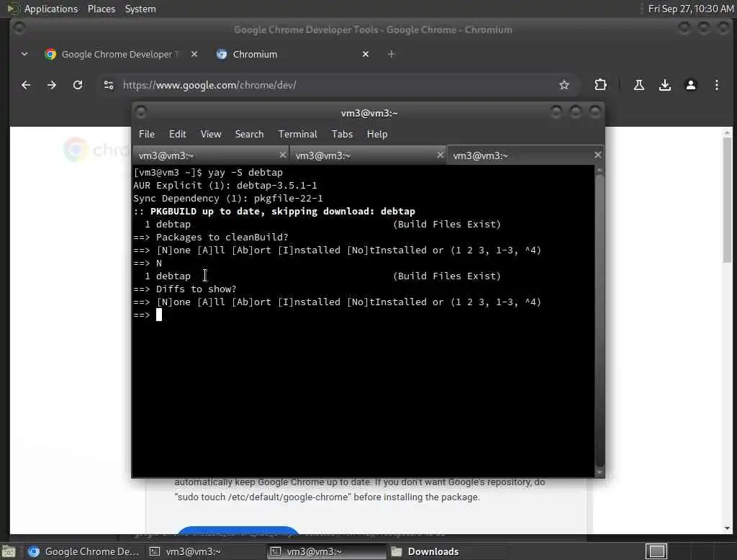Select the second vm3@vm3:~ terminal tab

click(368, 155)
